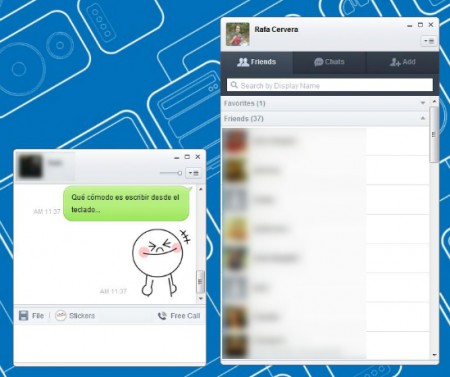Click the chat message text input area

(109, 343)
